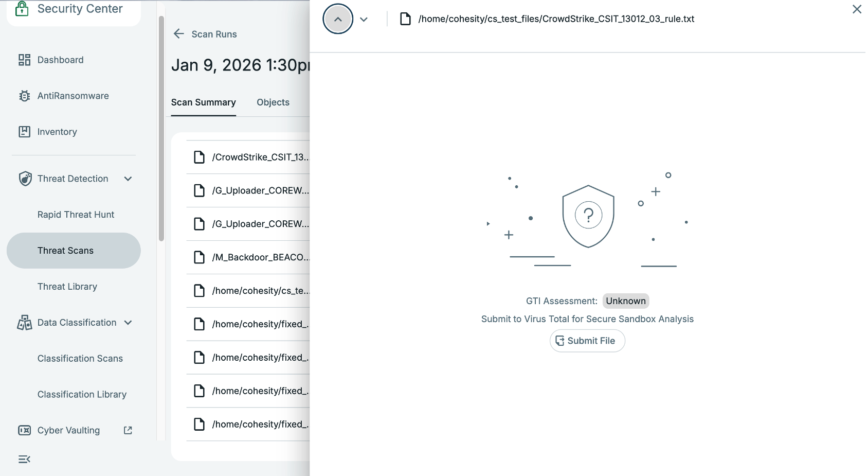This screenshot has width=868, height=476.
Task: Go to previous file with up chevron
Action: click(x=338, y=19)
